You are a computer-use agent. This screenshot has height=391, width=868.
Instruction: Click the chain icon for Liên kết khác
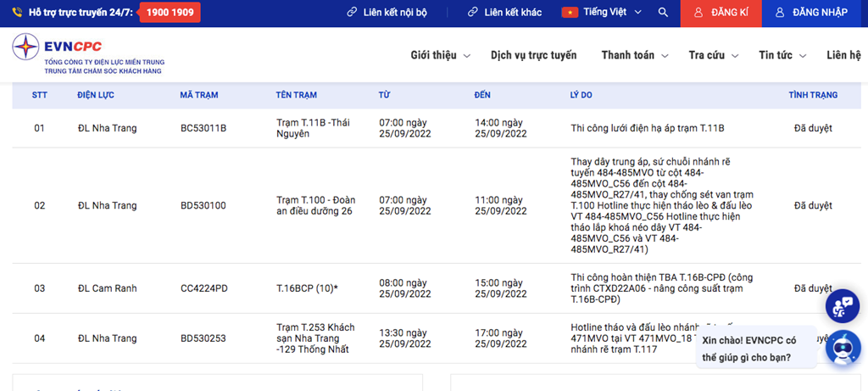click(473, 13)
